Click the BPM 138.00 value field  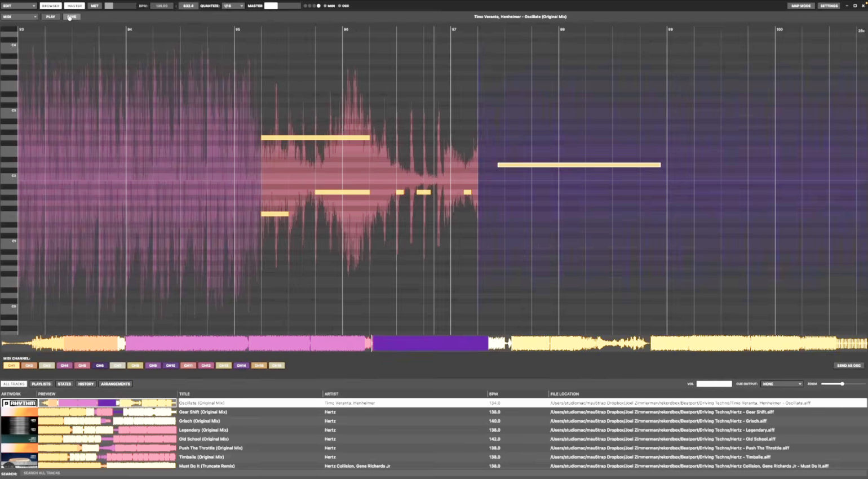(162, 6)
